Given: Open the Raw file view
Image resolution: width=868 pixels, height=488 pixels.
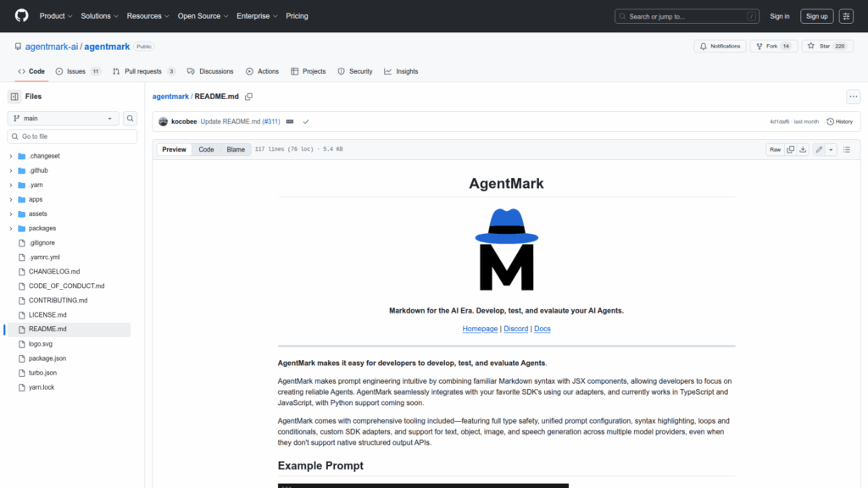Looking at the screenshot, I should click(x=775, y=149).
